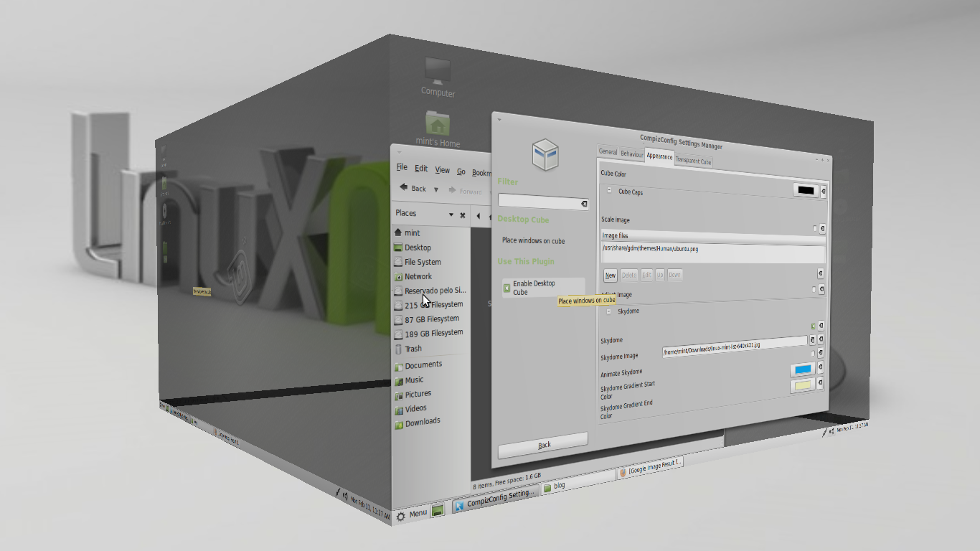This screenshot has height=551, width=980.
Task: Open 189 GB Filesystem in Places
Action: [428, 334]
